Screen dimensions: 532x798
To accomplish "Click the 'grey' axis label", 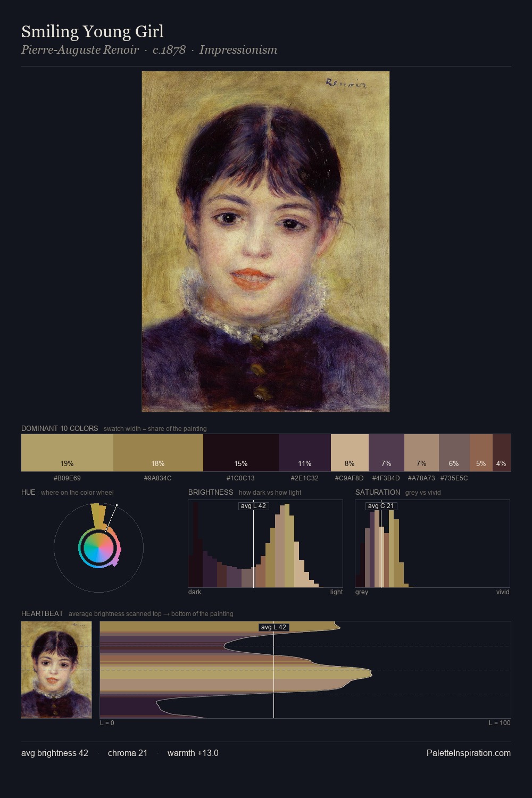I will point(362,592).
